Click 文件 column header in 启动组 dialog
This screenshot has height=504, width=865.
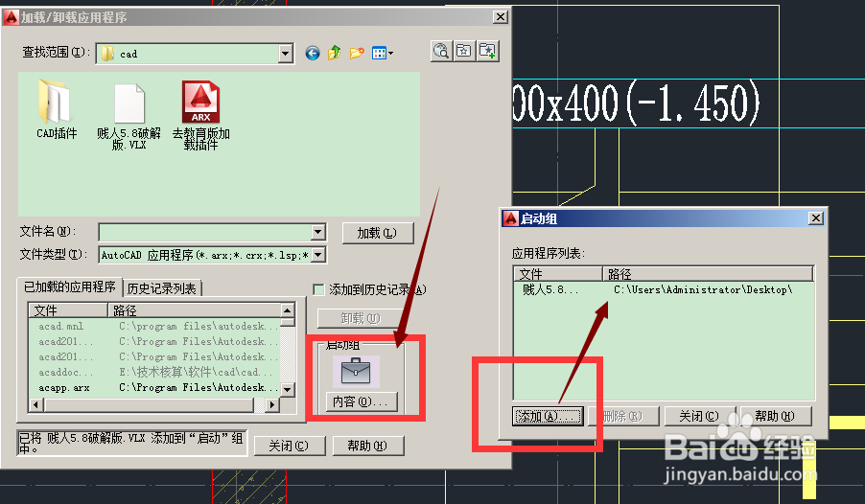click(x=558, y=273)
